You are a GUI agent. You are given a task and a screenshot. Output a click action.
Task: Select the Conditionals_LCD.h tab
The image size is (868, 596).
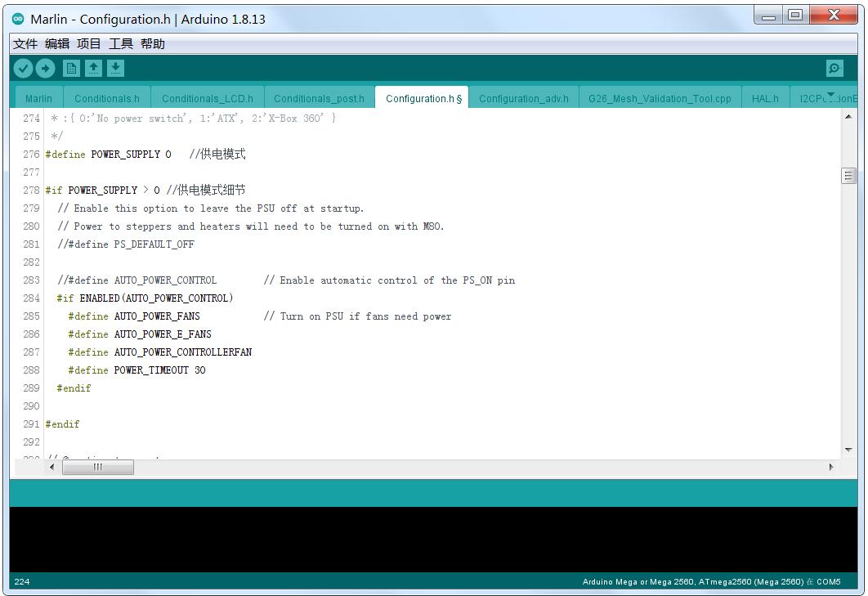click(206, 96)
